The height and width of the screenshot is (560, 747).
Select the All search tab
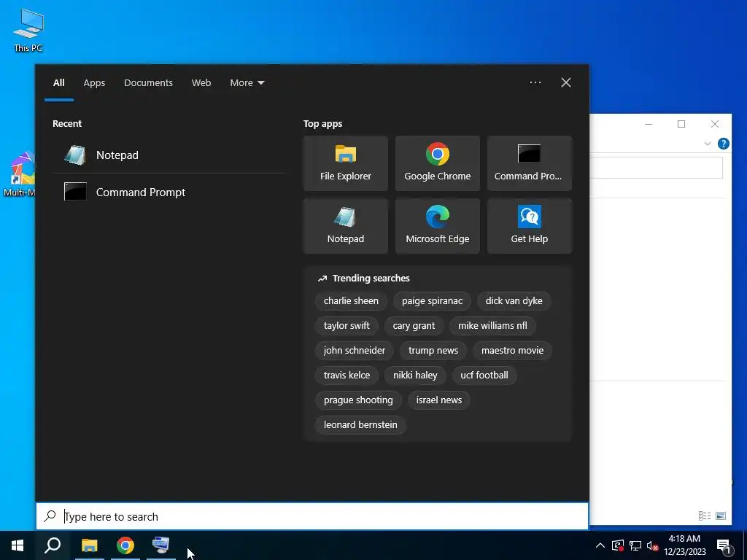pos(58,82)
